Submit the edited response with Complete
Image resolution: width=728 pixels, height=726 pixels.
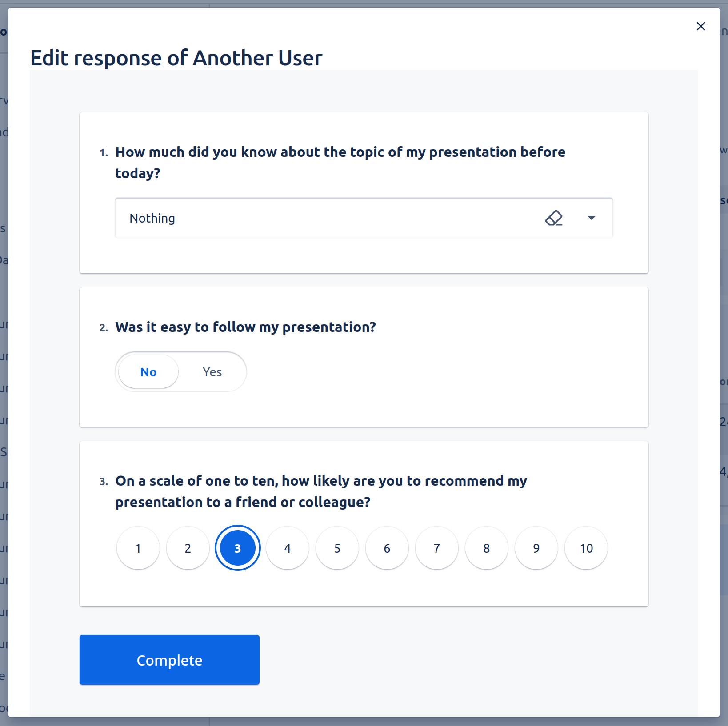pyautogui.click(x=169, y=660)
